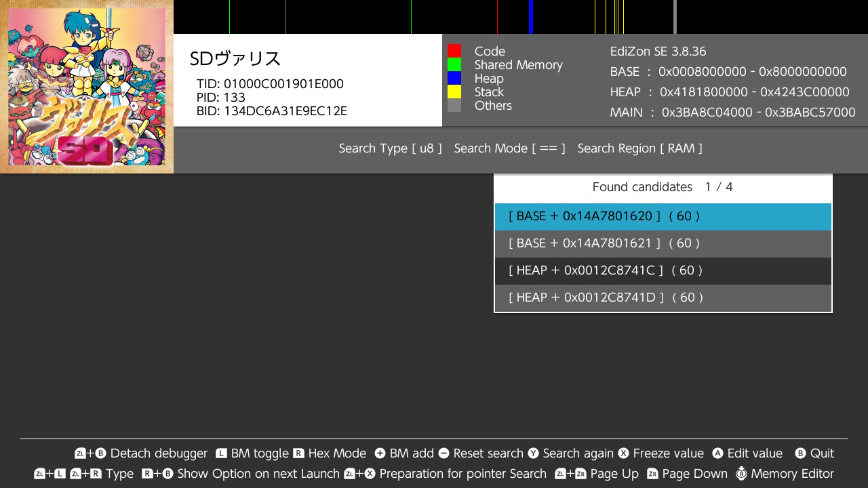
Task: Click the EdiZon SE 3.8.36 version text
Action: tap(658, 52)
